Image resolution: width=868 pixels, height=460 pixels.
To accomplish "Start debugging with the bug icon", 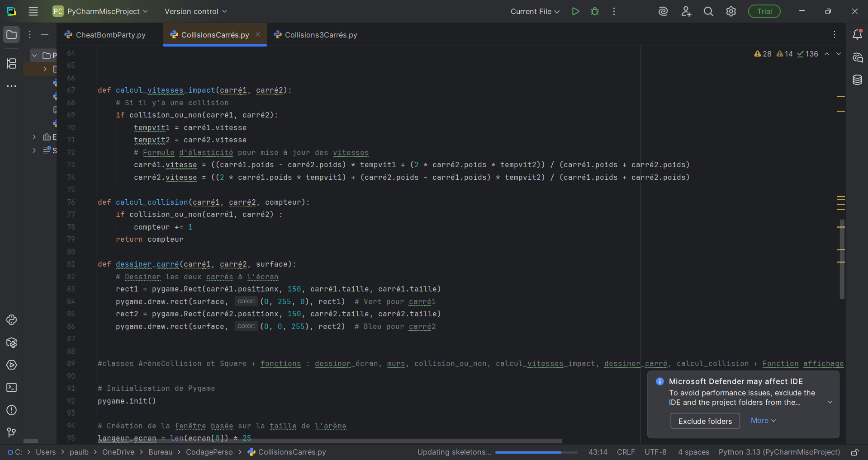I will (x=595, y=11).
